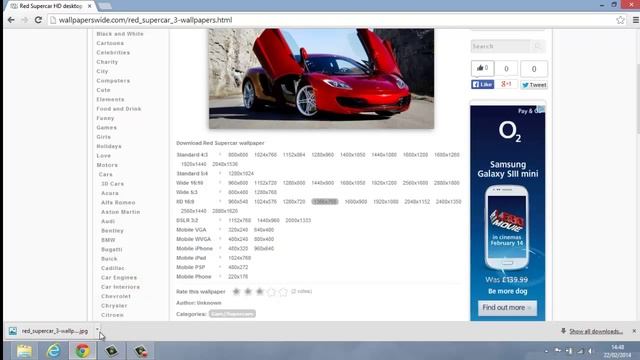
Task: Open the Bentley subcategory
Action: (x=112, y=231)
